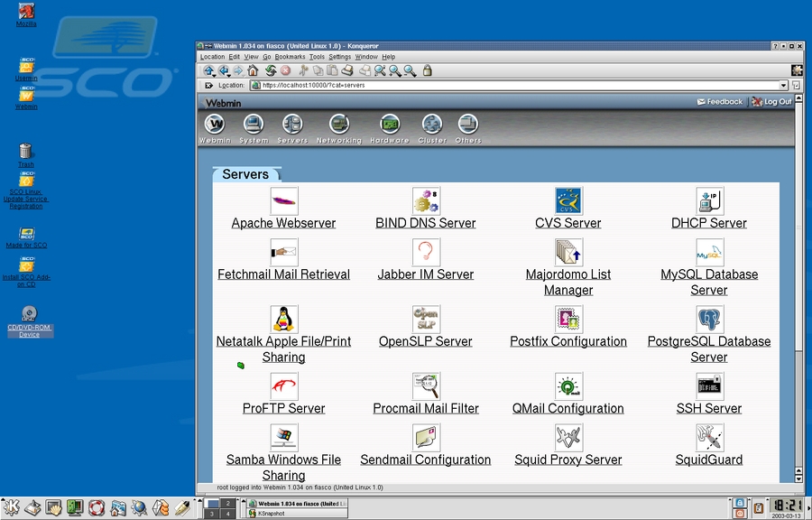This screenshot has width=812, height=520.
Task: Open the Samba Windows File Sharing icon
Action: [x=283, y=437]
